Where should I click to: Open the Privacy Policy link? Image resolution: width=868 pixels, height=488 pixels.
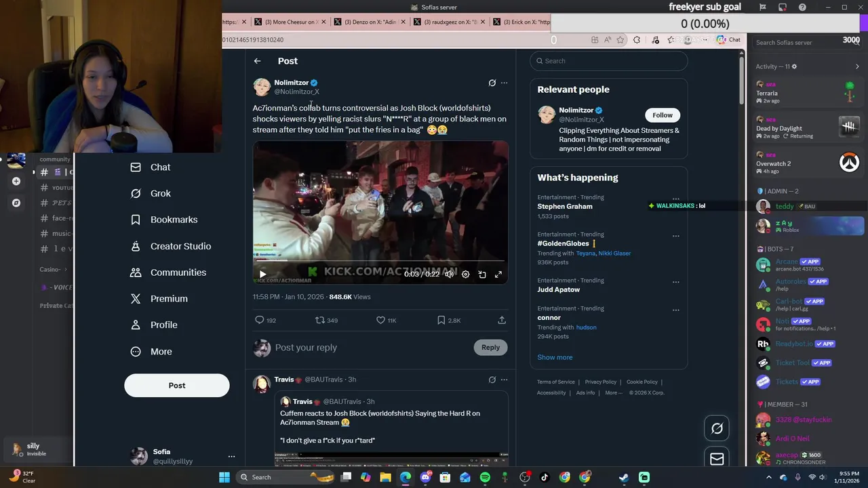[x=601, y=382]
